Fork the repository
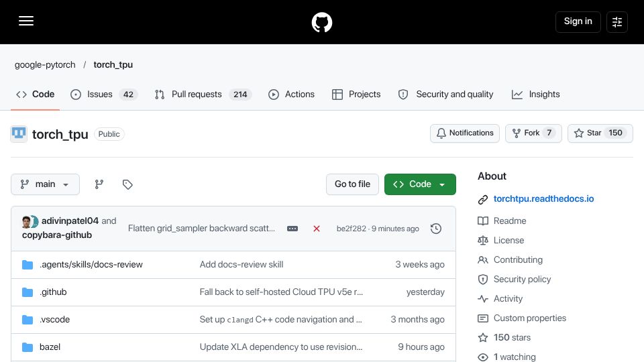Screen dimensions: 644x362 533,133
